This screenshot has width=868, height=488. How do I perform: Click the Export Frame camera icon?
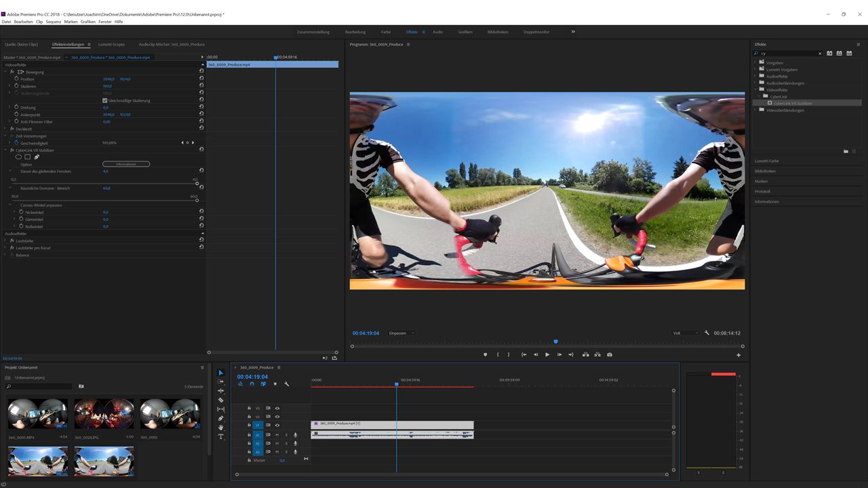pyautogui.click(x=610, y=354)
